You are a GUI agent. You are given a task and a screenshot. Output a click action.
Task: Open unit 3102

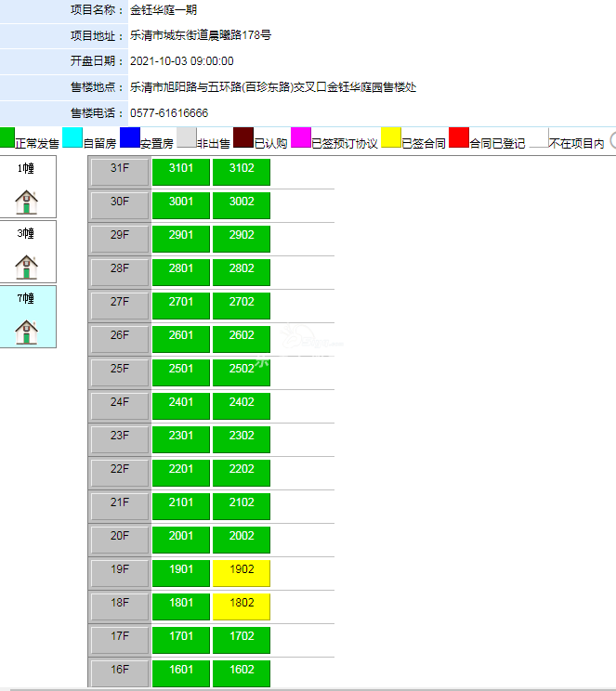[242, 172]
